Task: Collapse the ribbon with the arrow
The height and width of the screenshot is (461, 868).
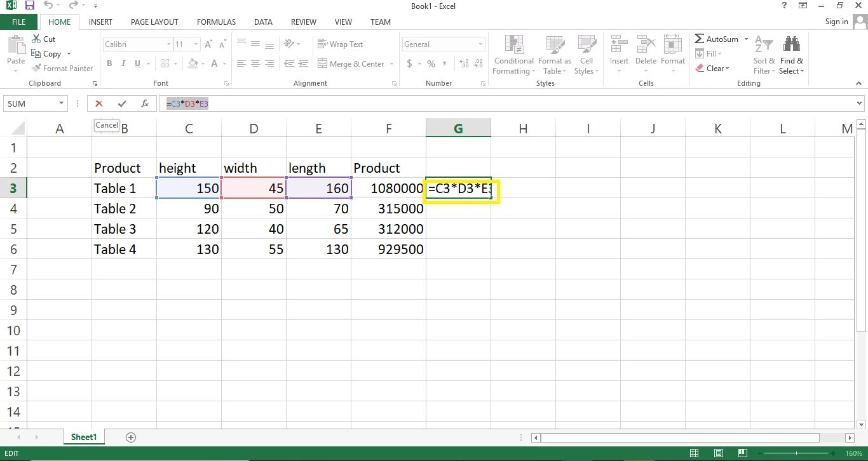Action: pos(860,83)
